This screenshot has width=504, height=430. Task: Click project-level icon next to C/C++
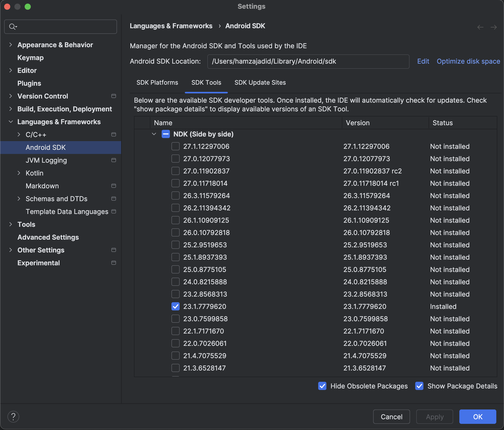(x=114, y=134)
